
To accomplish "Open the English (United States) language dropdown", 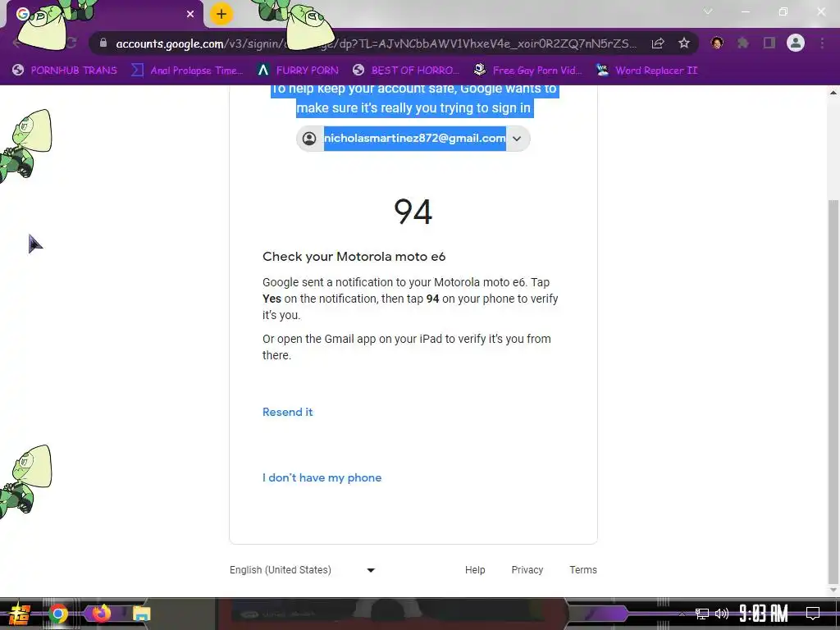I will (x=302, y=570).
